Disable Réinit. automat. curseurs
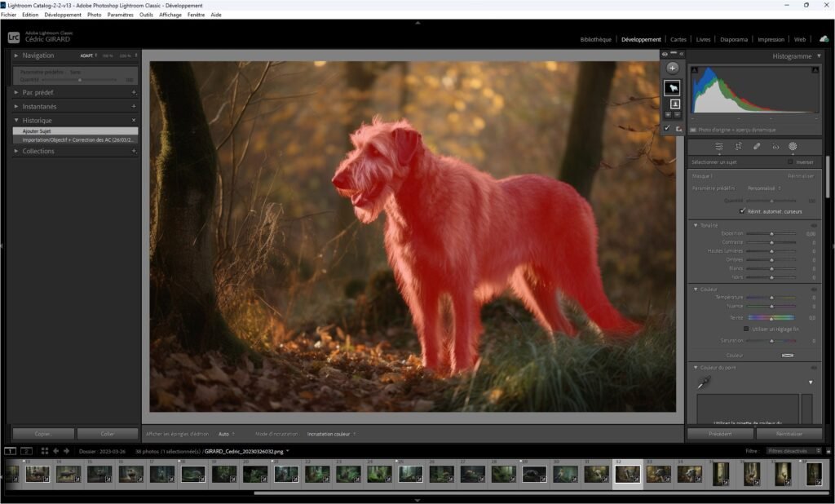The width and height of the screenshot is (835, 504). point(744,210)
